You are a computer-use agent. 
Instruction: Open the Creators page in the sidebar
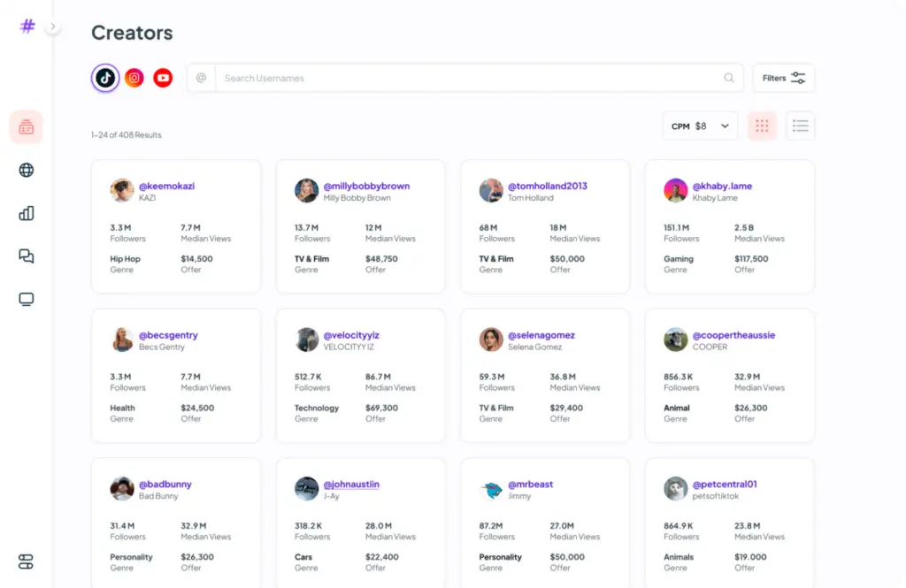(x=26, y=127)
